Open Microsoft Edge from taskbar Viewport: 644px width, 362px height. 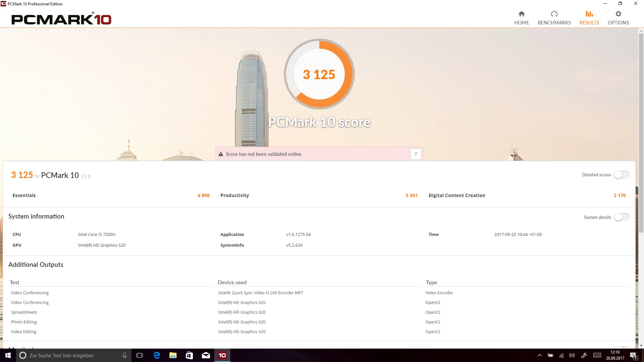pos(157,355)
